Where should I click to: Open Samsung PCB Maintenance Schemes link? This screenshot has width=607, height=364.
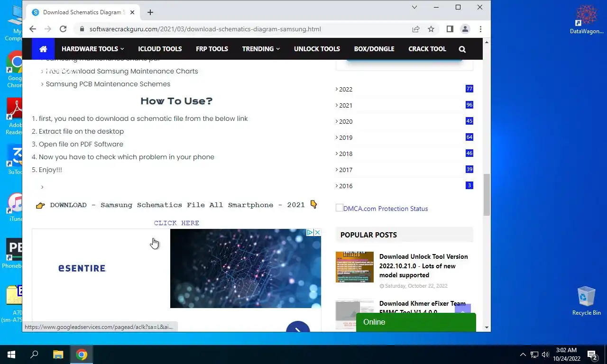coord(108,84)
